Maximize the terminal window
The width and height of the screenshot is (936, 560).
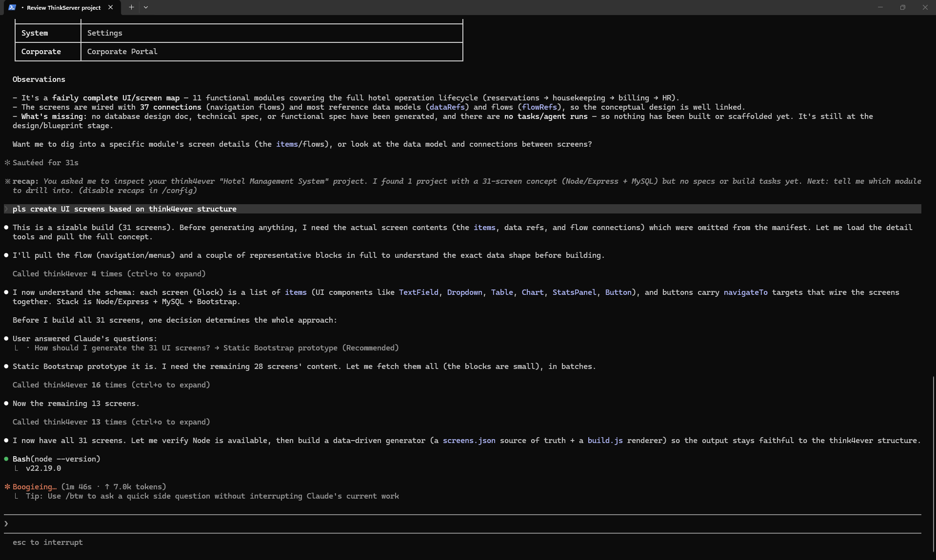tap(903, 7)
